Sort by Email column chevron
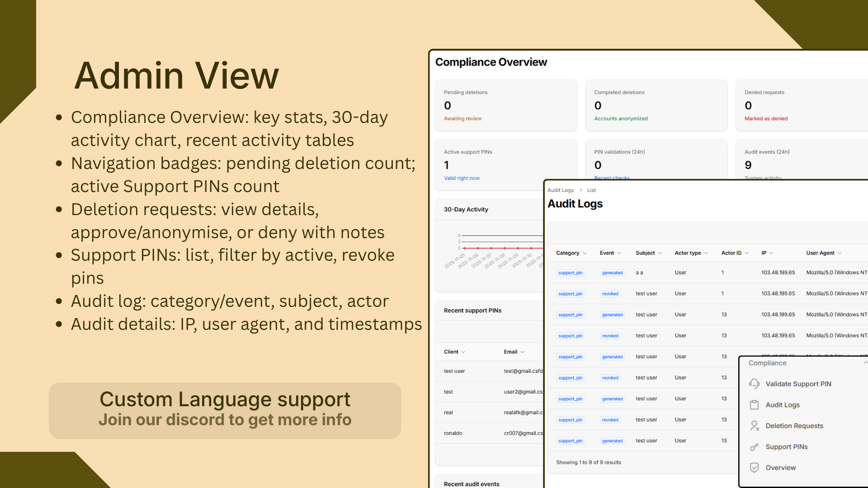 pos(523,352)
